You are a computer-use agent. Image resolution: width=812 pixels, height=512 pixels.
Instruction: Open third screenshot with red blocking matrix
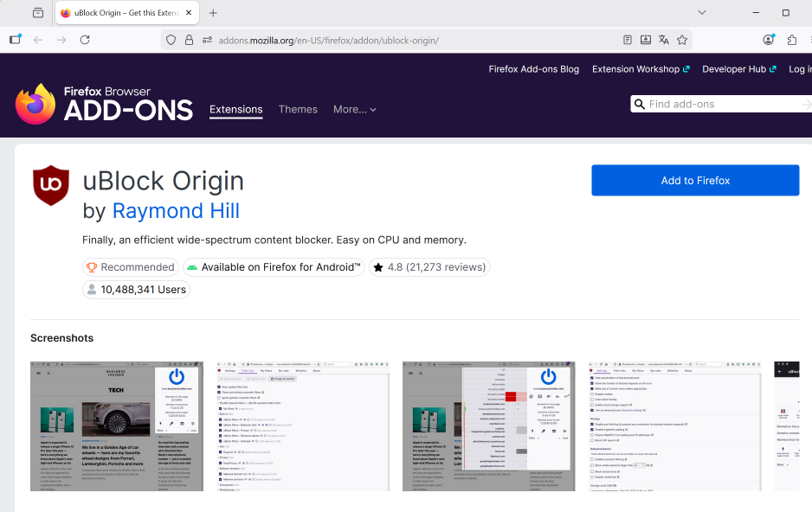point(489,426)
